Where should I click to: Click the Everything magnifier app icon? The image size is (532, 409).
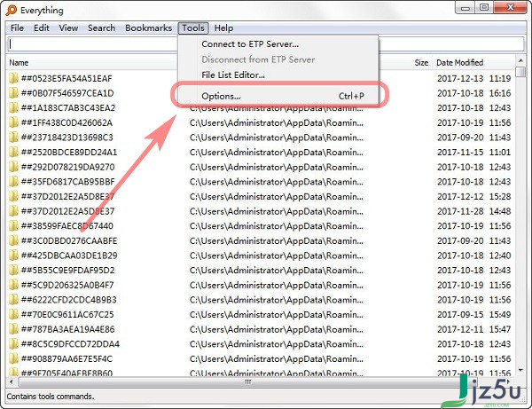coord(11,10)
